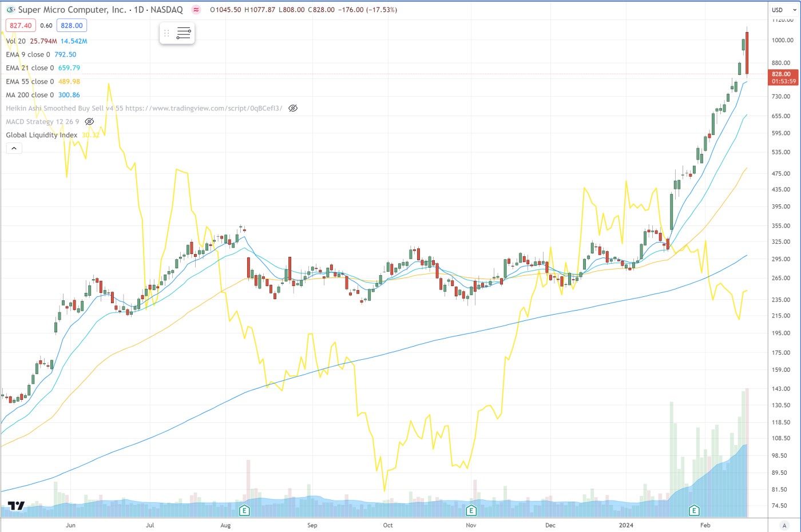Collapse the indicator legend with the chevron button
This screenshot has width=801, height=532.
click(x=14, y=148)
